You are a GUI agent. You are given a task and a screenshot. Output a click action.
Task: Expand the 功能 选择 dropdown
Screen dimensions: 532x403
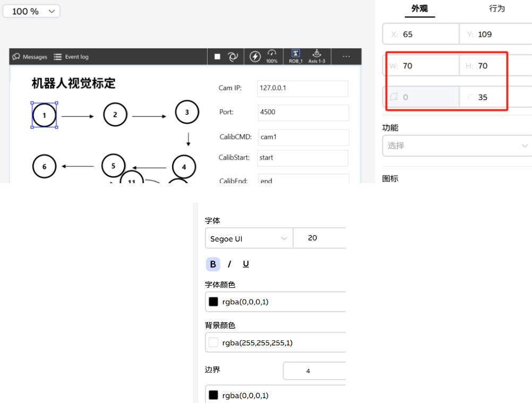click(x=457, y=145)
